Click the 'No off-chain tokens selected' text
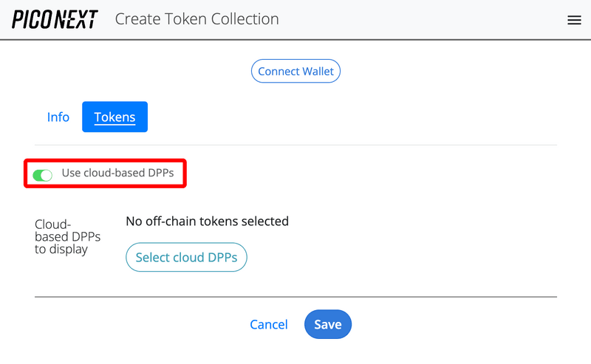 click(x=207, y=221)
